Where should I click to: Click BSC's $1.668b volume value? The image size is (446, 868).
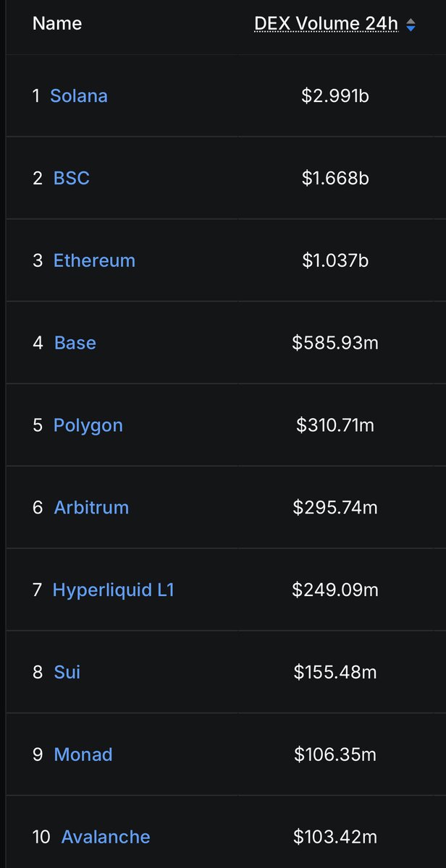pyautogui.click(x=335, y=178)
